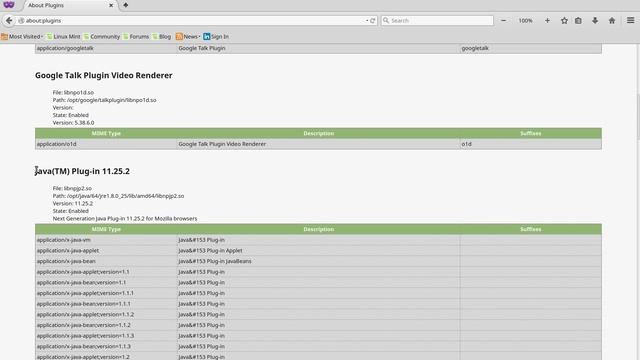Click the application/x-java-applet cell without version

point(106,251)
